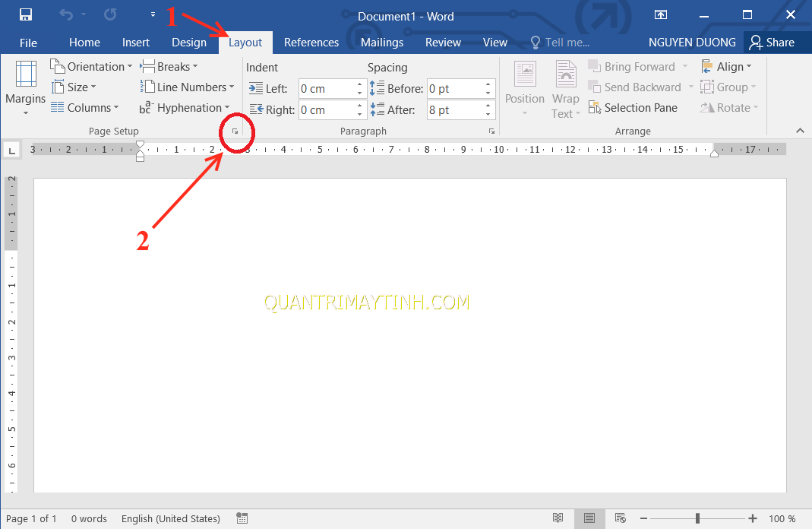The height and width of the screenshot is (529, 812).
Task: Click the Spacing Before field
Action: click(455, 89)
